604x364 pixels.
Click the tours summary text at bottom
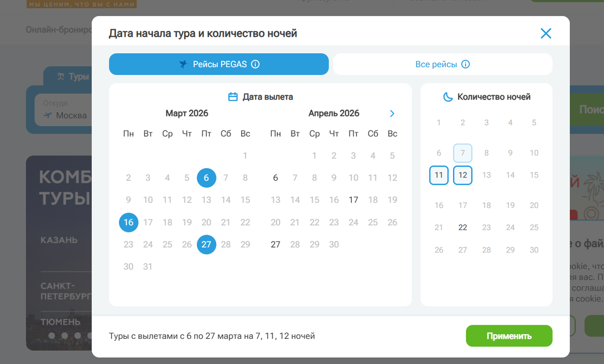click(212, 336)
